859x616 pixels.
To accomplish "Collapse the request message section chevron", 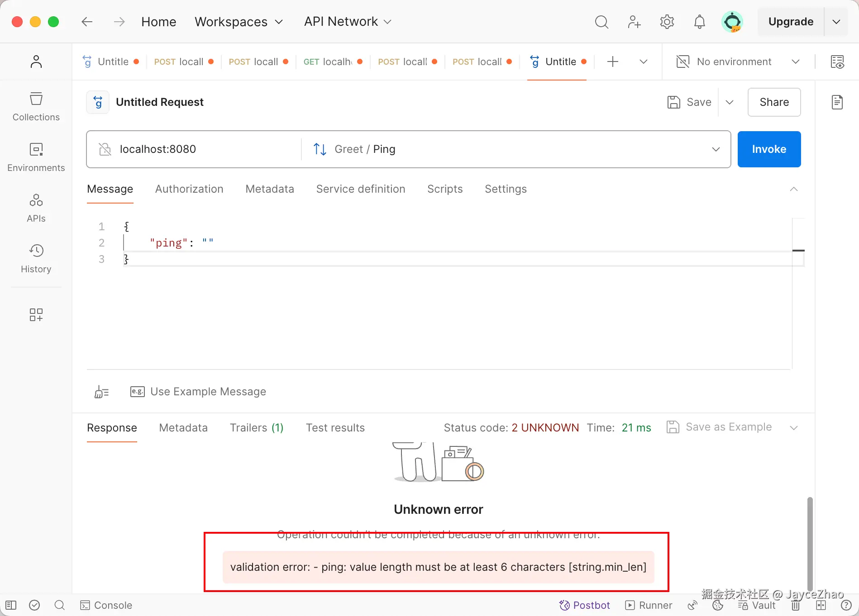I will click(793, 189).
